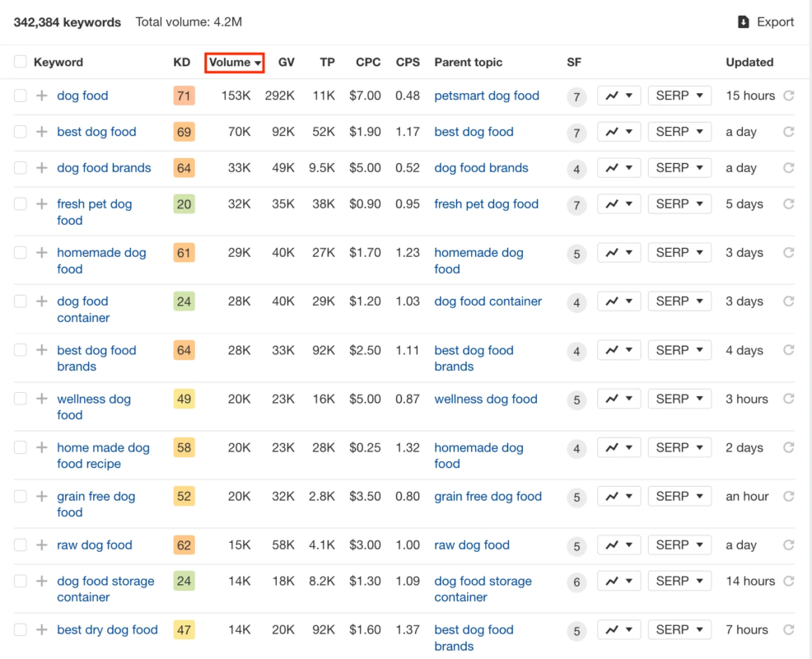Add 'dog food' keyword with plus icon
812x659 pixels.
click(42, 96)
